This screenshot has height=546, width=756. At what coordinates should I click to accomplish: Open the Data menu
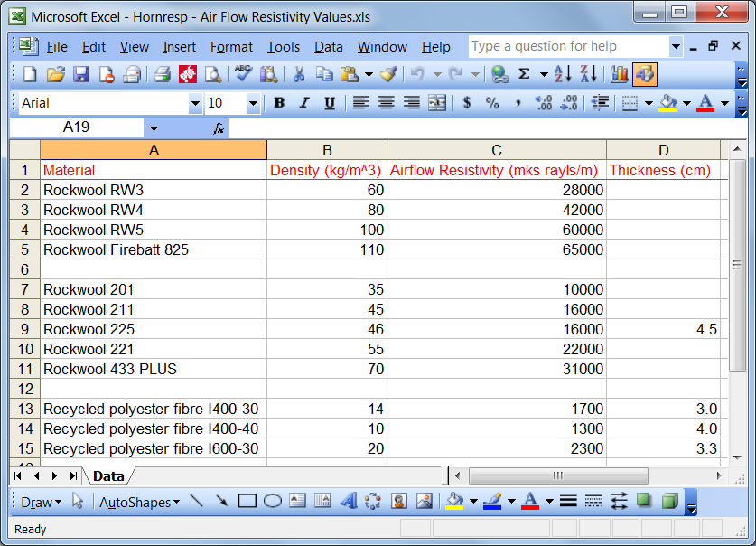pyautogui.click(x=329, y=47)
